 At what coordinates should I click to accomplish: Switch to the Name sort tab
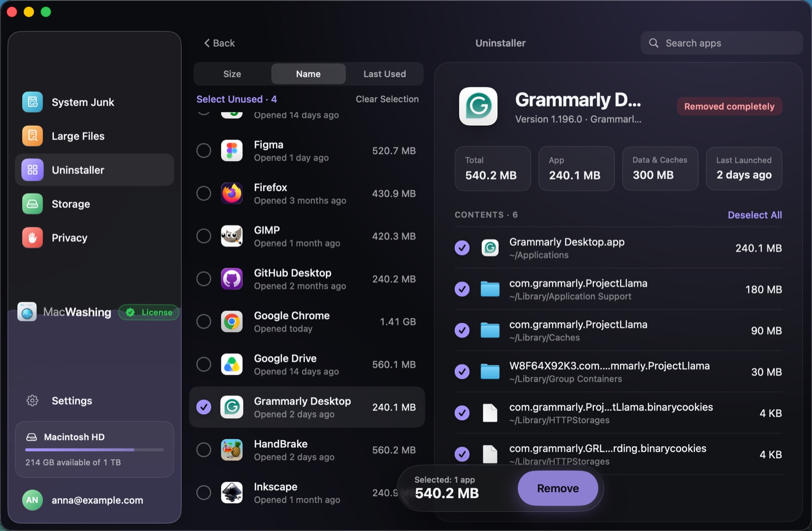(309, 74)
